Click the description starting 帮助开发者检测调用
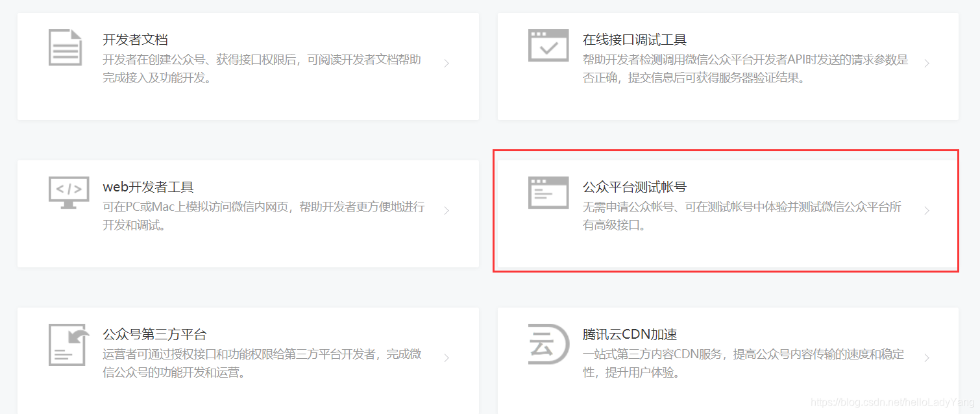980x414 pixels. (x=746, y=69)
